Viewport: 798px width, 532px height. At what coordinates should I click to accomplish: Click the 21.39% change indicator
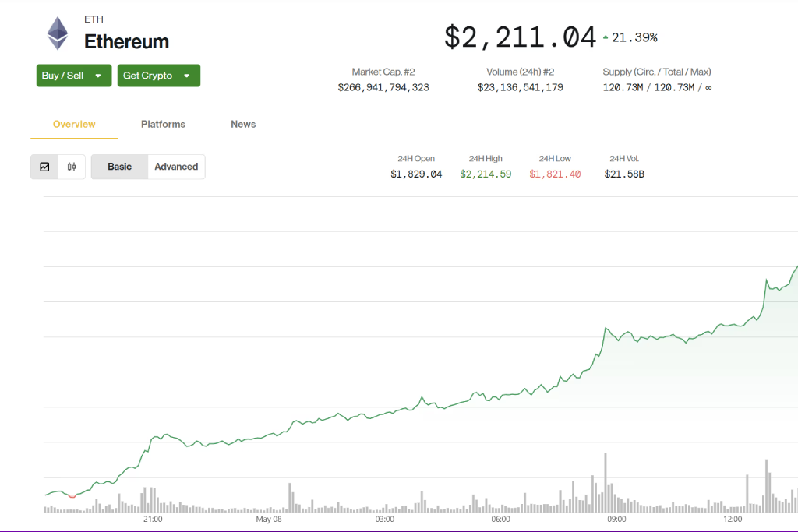(x=634, y=37)
